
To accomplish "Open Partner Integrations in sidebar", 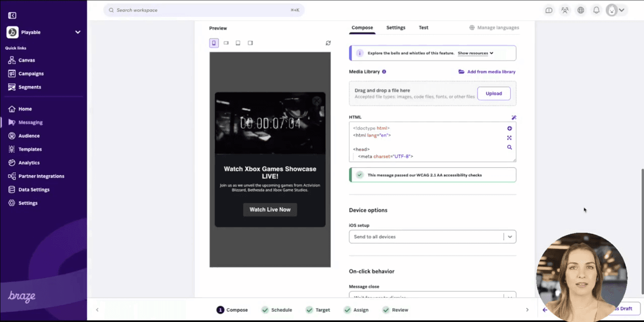I will point(36,176).
